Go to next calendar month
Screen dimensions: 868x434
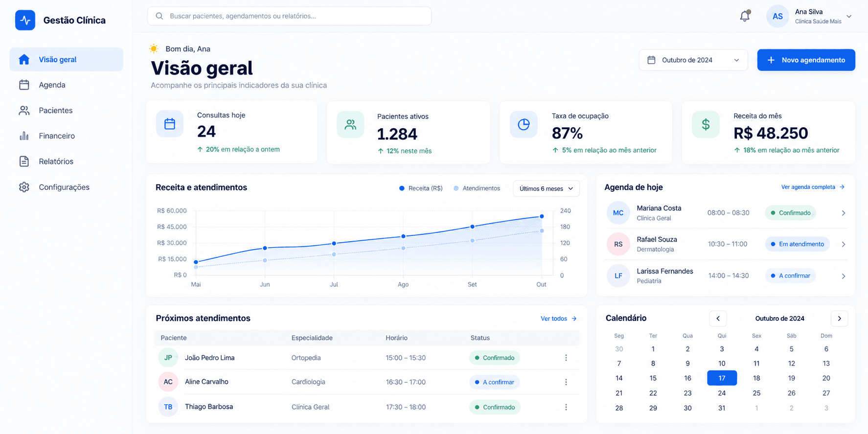click(839, 319)
